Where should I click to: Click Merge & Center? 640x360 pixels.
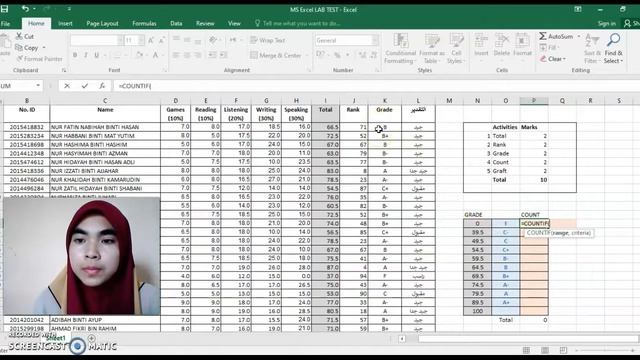click(276, 55)
